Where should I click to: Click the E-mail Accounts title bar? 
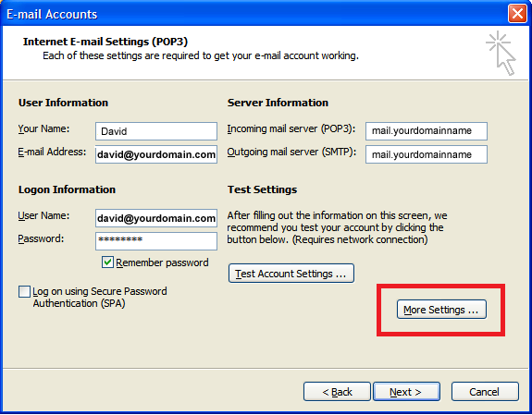tap(254, 14)
